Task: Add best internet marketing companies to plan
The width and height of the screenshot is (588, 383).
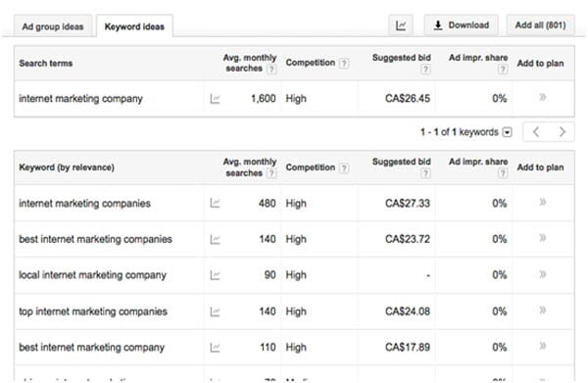Action: (x=542, y=238)
